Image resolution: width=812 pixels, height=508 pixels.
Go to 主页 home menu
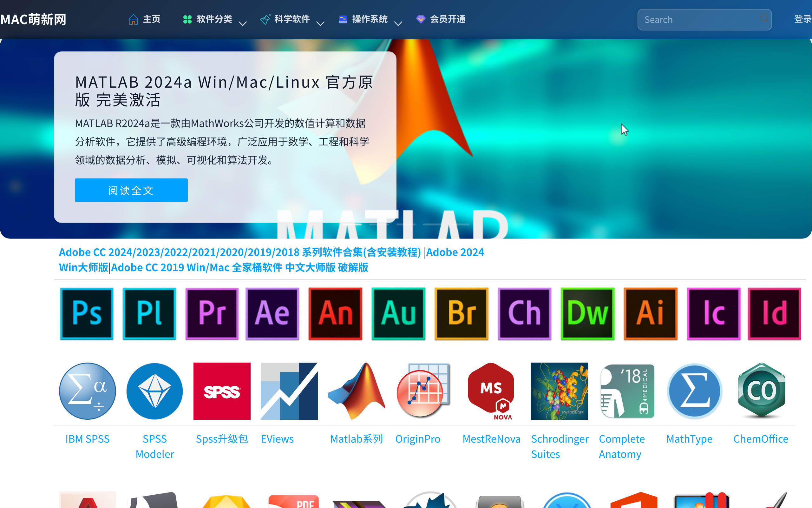tap(145, 19)
